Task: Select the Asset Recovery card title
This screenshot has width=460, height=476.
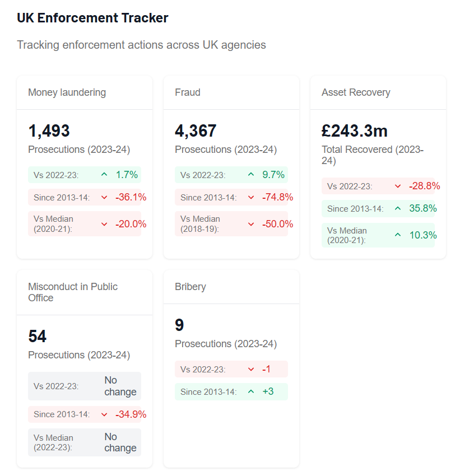Action: [x=356, y=92]
